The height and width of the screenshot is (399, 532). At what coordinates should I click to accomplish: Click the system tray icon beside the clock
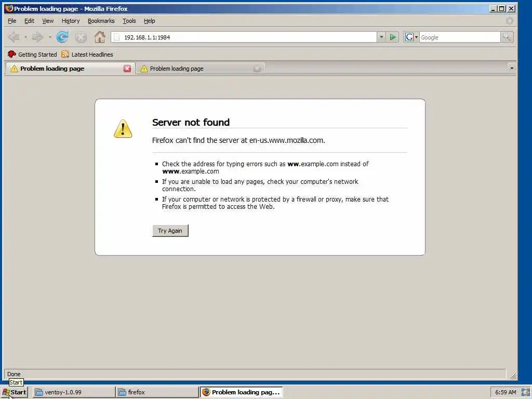pyautogui.click(x=526, y=392)
